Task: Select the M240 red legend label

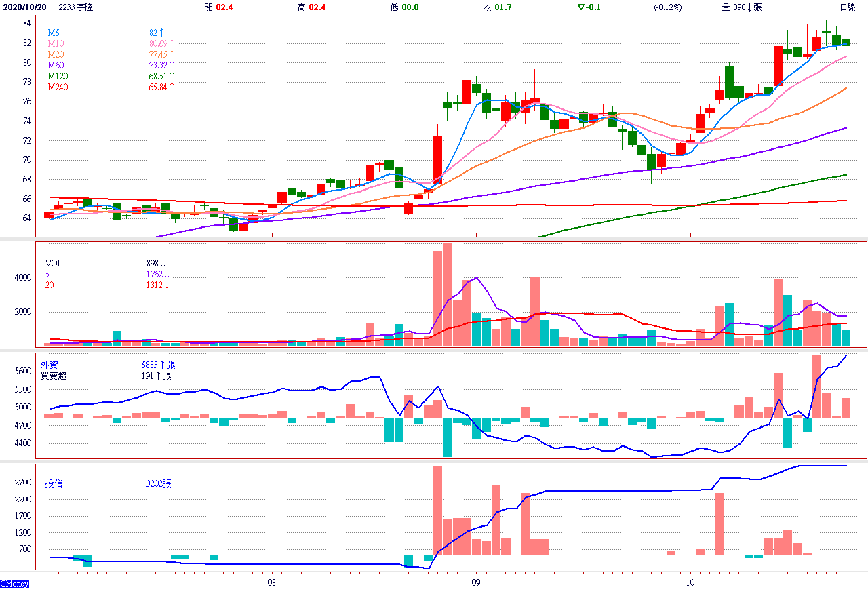Action: 58,87
